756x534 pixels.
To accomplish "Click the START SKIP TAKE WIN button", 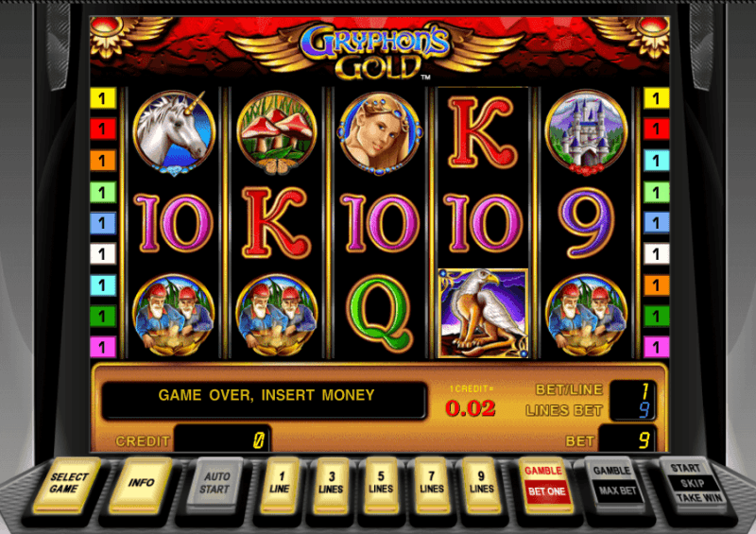I will (x=694, y=484).
